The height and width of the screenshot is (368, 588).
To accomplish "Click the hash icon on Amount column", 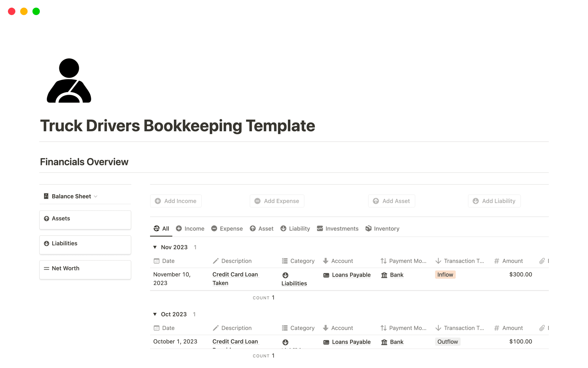I will coord(497,261).
